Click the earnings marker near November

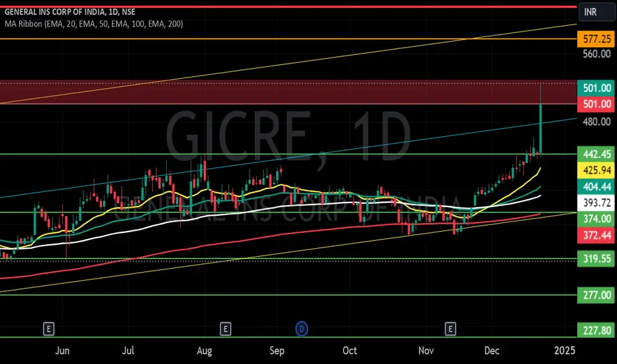(x=450, y=328)
